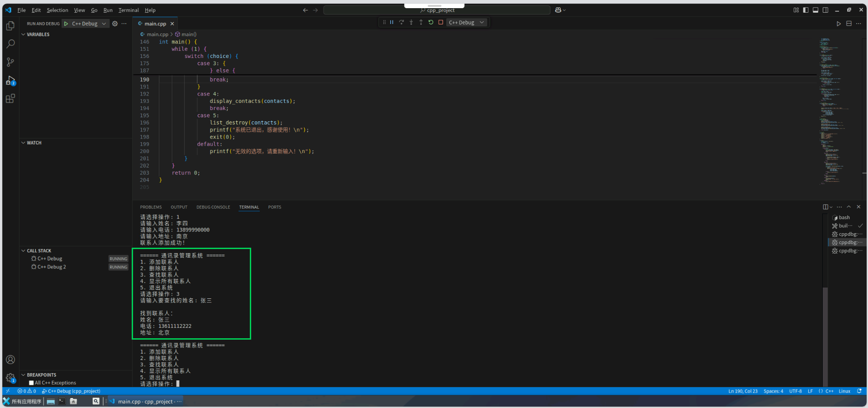Split the terminal
This screenshot has height=408, width=868.
coord(825,207)
